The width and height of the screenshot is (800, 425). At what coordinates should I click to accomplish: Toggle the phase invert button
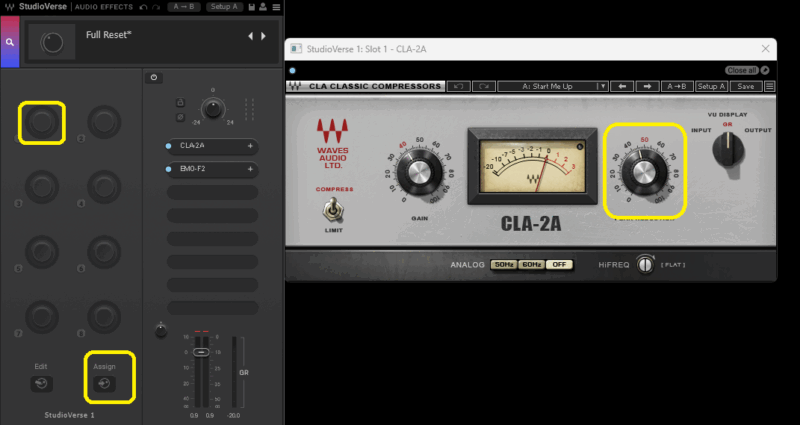click(x=180, y=117)
